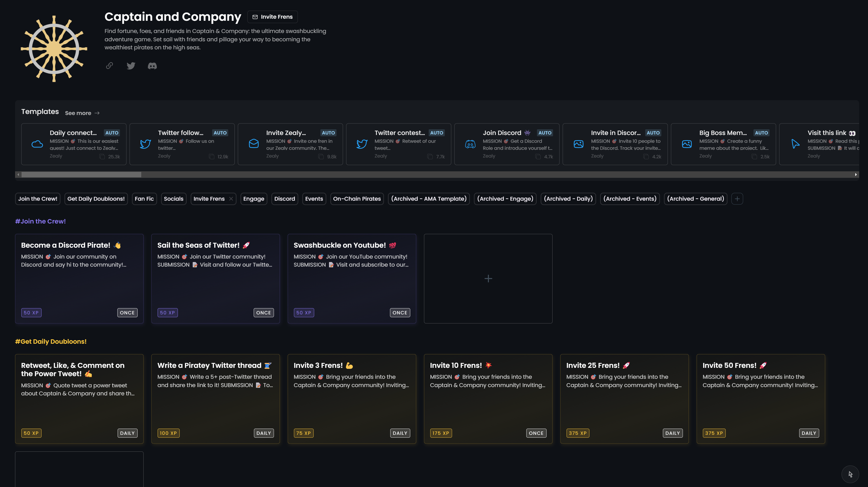868x487 pixels.
Task: Add a quest via empty plus card
Action: (488, 279)
